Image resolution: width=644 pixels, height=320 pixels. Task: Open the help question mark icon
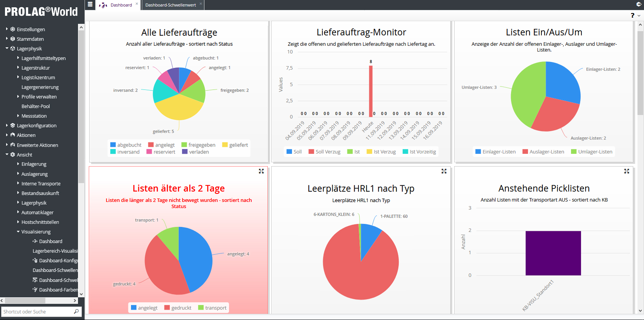632,15
